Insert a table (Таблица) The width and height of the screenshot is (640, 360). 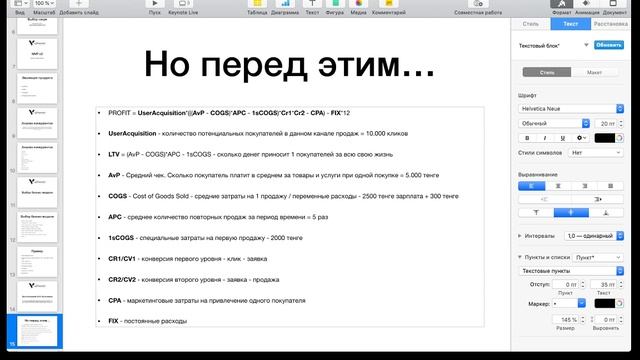click(257, 4)
